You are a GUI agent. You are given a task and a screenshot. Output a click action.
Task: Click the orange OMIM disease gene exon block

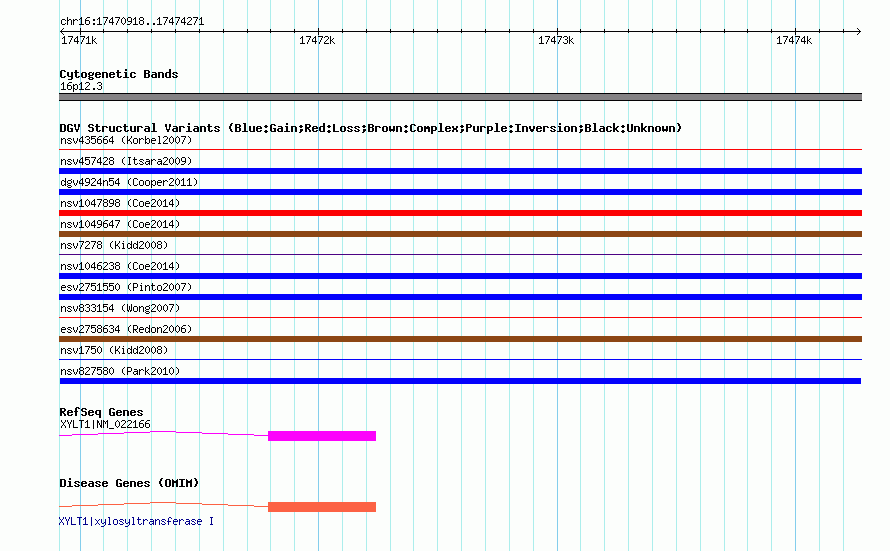click(322, 507)
